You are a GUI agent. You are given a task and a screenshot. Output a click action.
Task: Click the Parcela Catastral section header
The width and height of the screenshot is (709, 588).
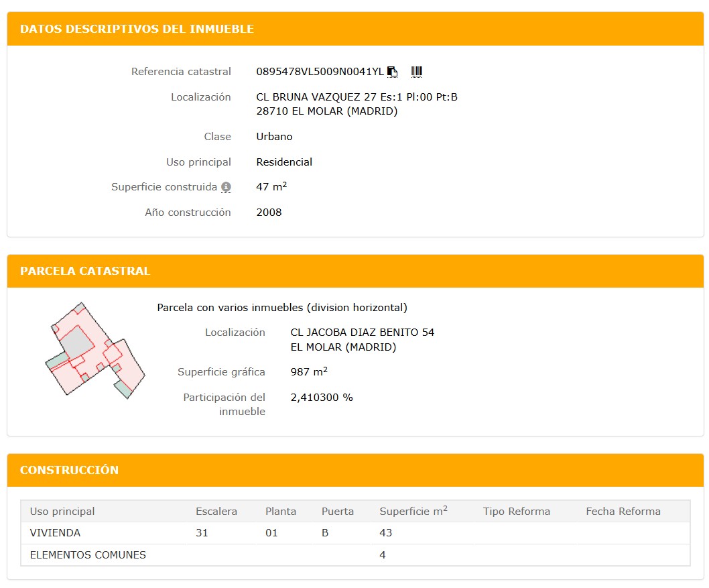(85, 271)
